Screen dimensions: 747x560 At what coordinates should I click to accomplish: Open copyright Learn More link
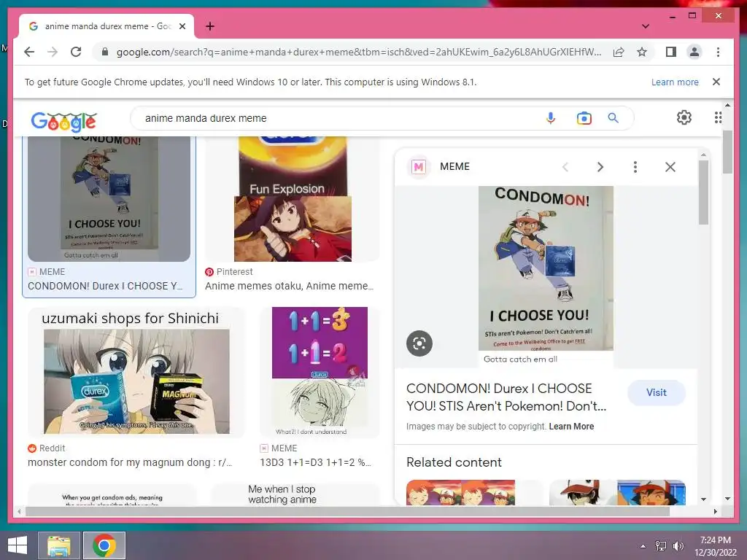pos(571,427)
